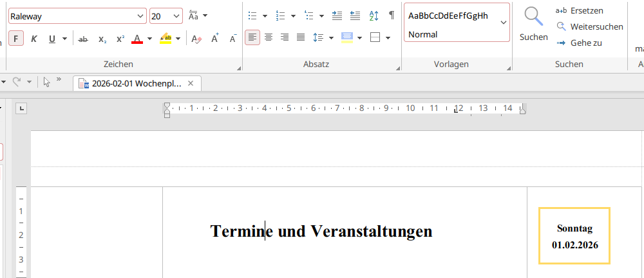Apply superscript formatting
Image resolution: width=644 pixels, height=278 pixels.
[120, 39]
